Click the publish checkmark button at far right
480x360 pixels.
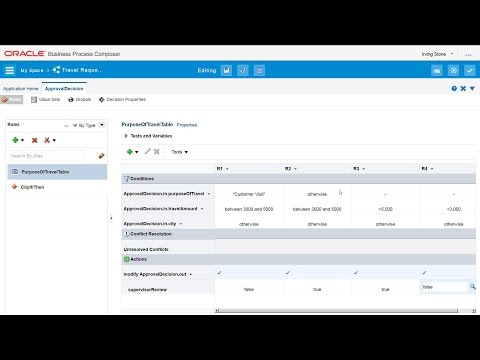pyautogui.click(x=470, y=70)
